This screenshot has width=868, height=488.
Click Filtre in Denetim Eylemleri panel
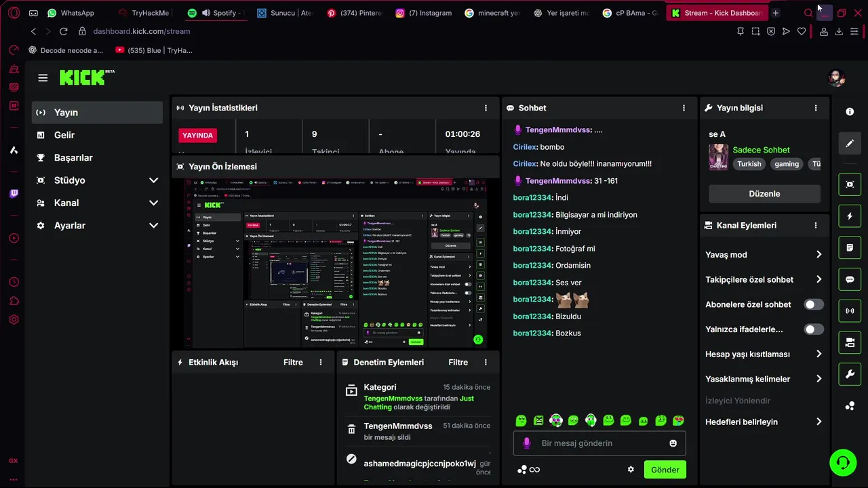458,362
